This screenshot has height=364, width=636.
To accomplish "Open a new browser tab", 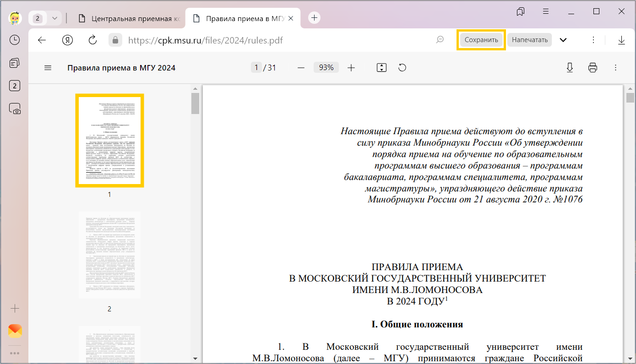I will tap(314, 18).
